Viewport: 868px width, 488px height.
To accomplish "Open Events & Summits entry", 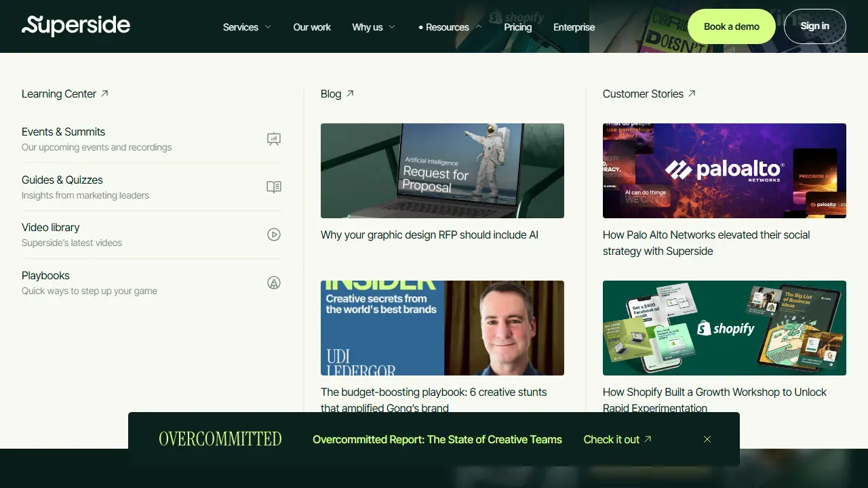I will pyautogui.click(x=152, y=139).
